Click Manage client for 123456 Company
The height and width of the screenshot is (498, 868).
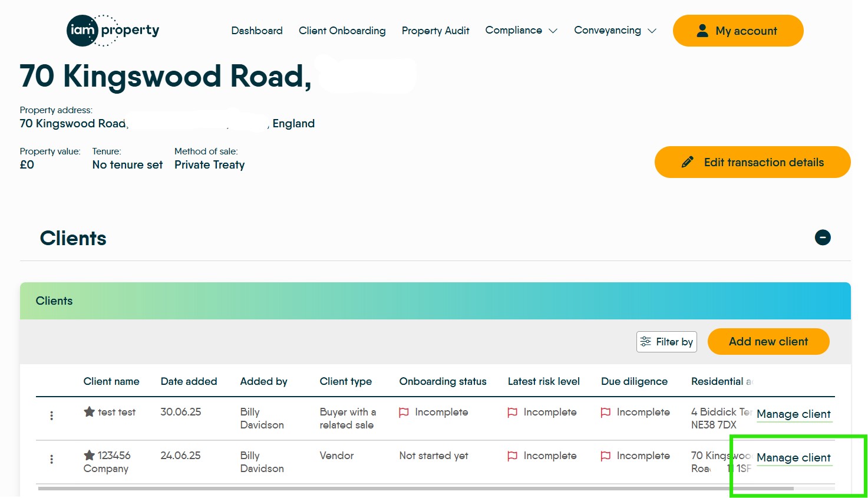[793, 458]
